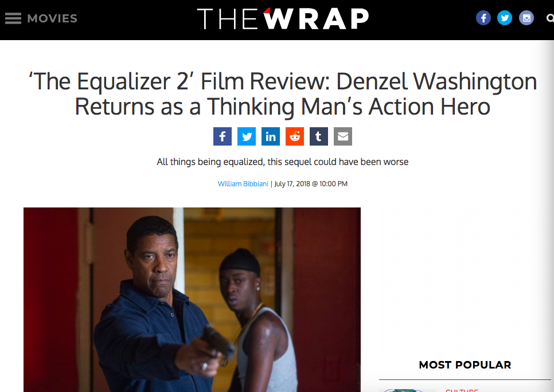Go to TheWrap homepage logo
Screen dimensions: 554x392
[283, 18]
